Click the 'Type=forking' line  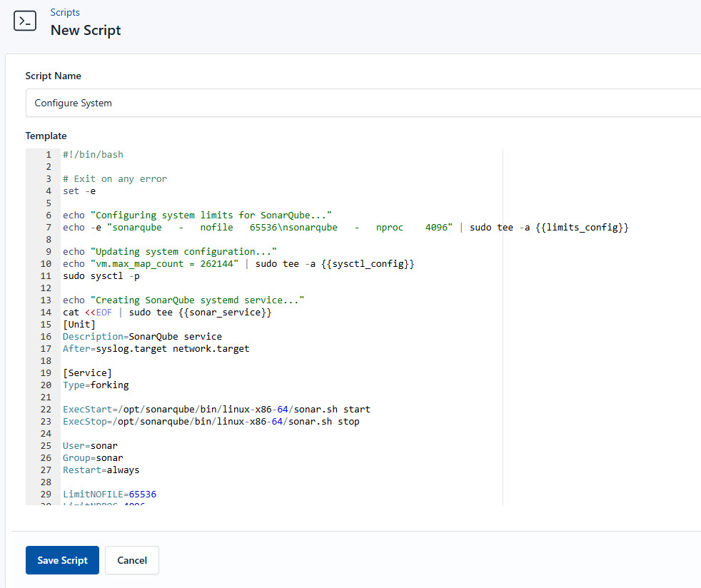tap(96, 385)
